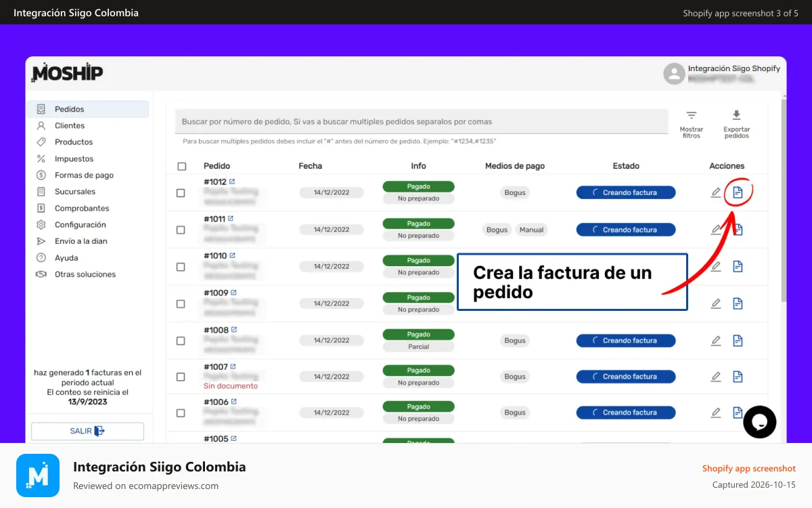Check the box for order #1009

coord(181,304)
